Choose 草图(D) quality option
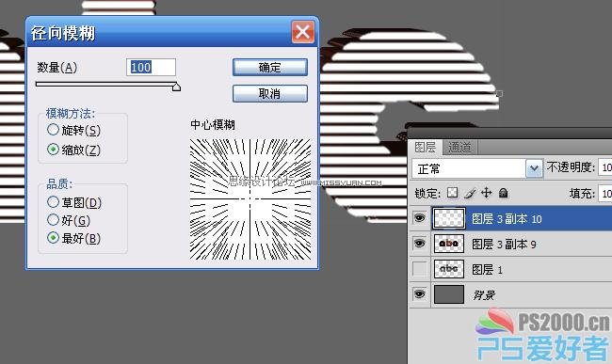Screen dimensions: 612x364 tap(53, 202)
